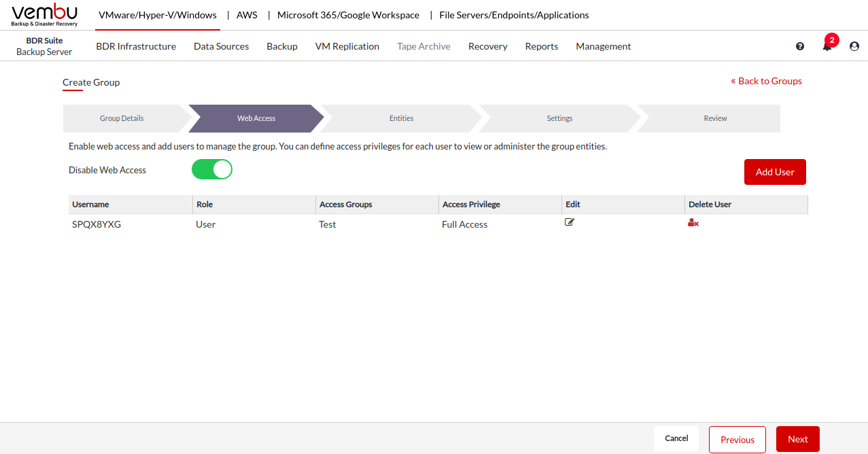The width and height of the screenshot is (868, 454).
Task: Click the Full Access privilege cell
Action: tap(464, 224)
